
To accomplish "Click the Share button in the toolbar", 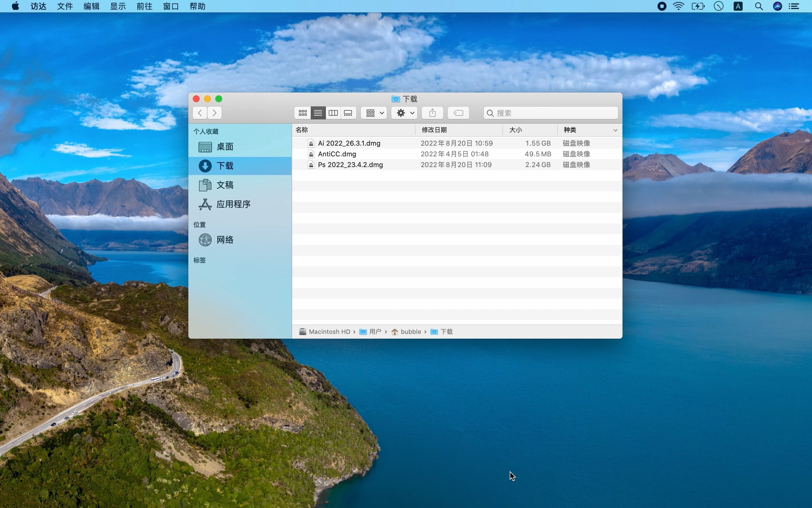I will point(432,113).
